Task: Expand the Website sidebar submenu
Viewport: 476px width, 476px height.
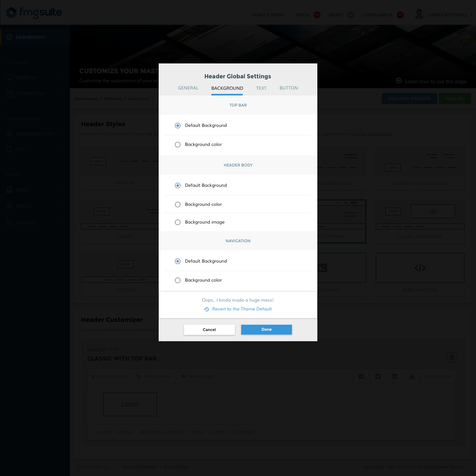Action: pos(63,78)
